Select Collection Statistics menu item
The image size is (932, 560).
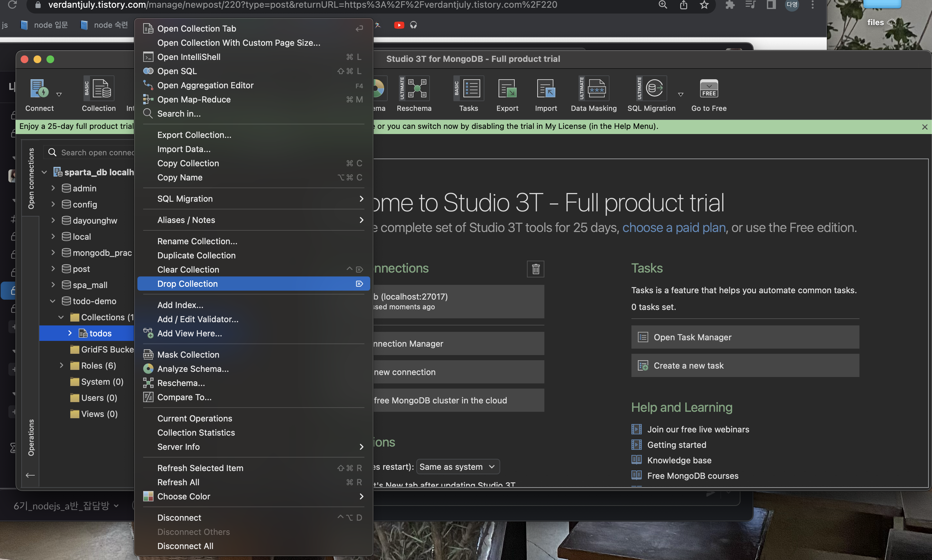coord(253,432)
